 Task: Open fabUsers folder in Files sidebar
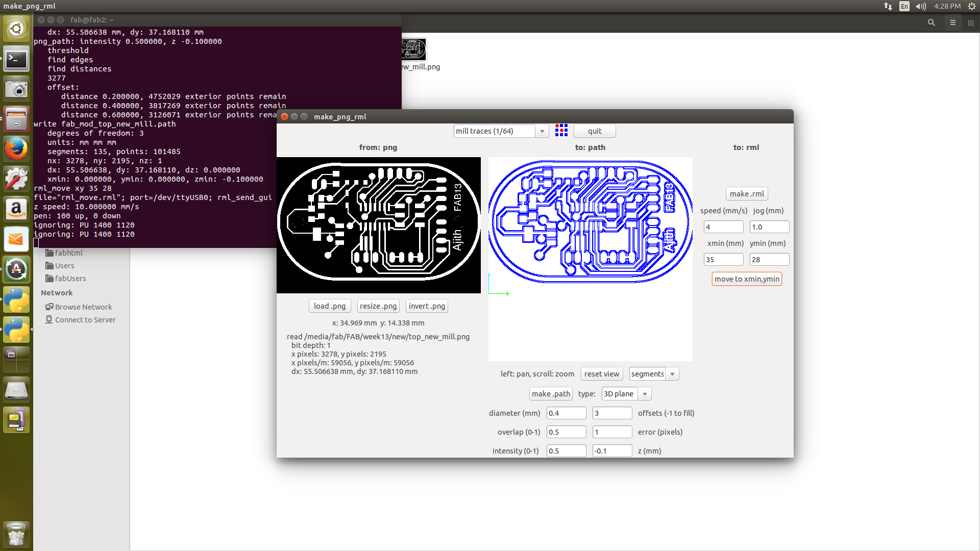[x=66, y=279]
